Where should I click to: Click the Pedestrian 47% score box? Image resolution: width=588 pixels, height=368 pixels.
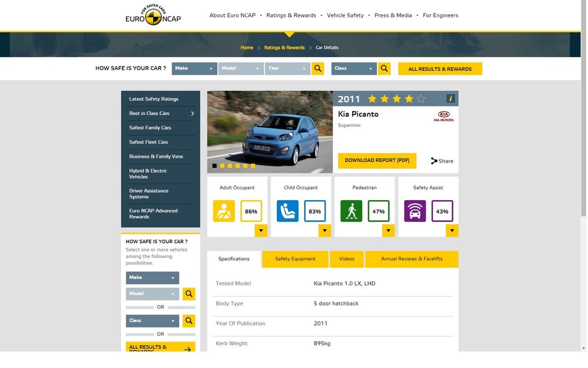(x=378, y=211)
